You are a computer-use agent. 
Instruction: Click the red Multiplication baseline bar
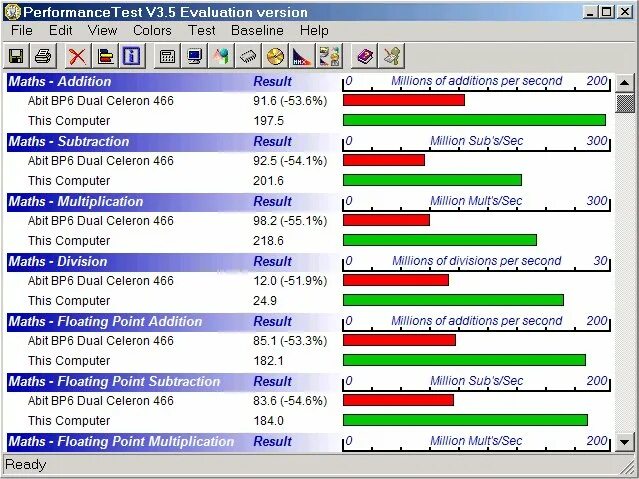pyautogui.click(x=386, y=220)
